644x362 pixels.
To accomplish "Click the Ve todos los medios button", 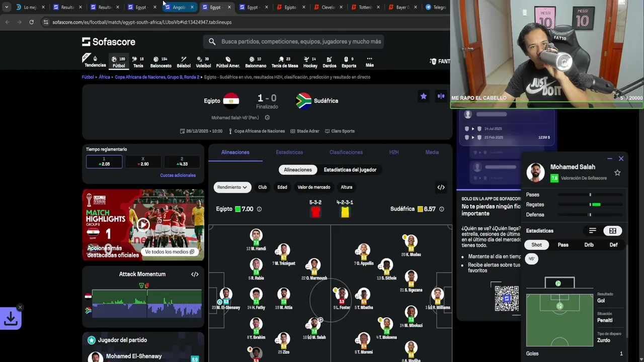I will click(x=170, y=252).
